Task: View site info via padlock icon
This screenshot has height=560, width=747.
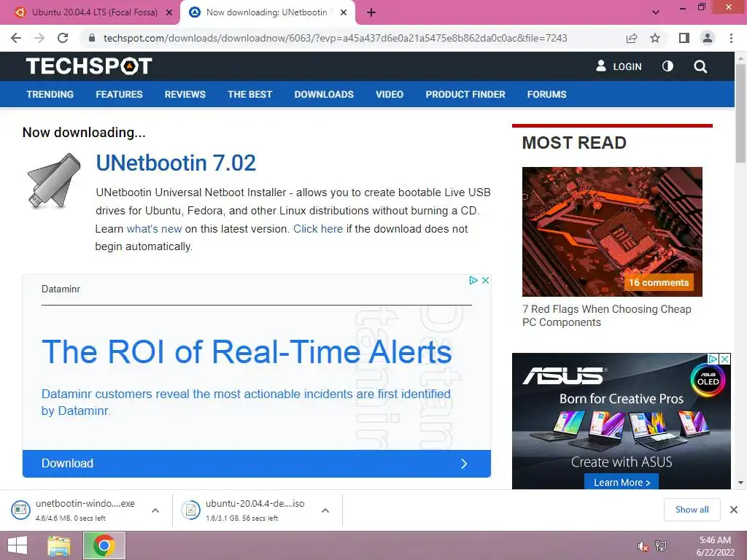Action: 93,38
